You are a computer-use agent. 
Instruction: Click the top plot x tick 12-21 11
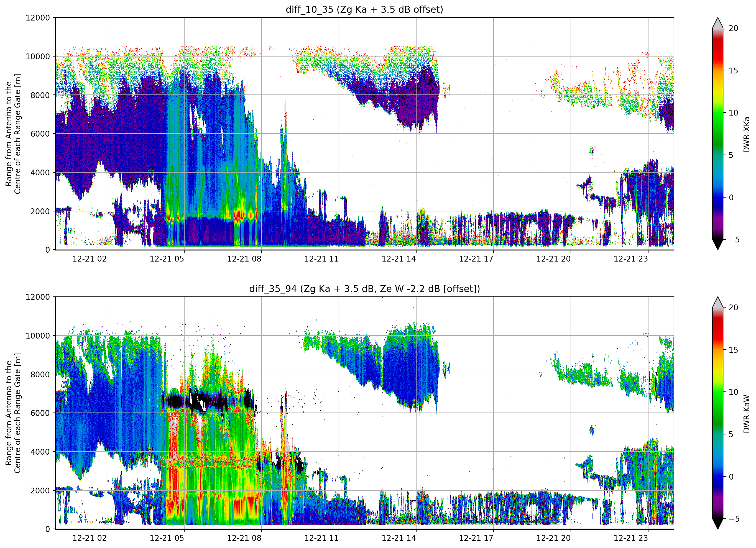tap(322, 259)
